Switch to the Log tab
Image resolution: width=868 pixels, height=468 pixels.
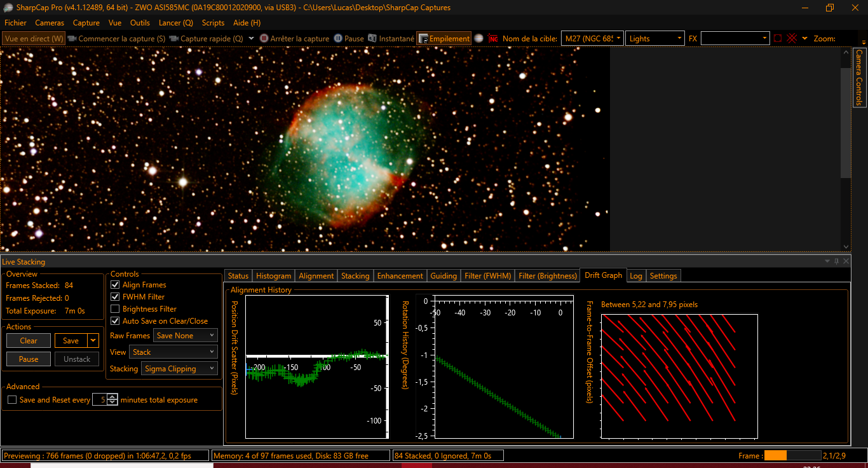[636, 276]
